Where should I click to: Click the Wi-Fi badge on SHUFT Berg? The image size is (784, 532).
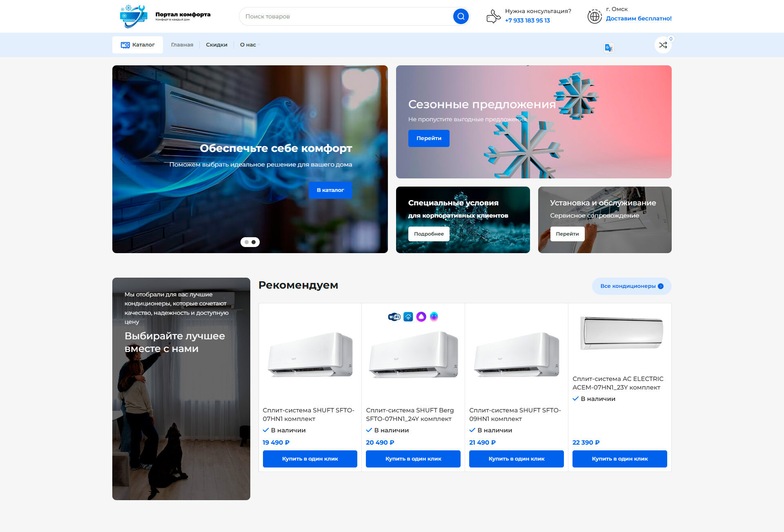tap(394, 317)
